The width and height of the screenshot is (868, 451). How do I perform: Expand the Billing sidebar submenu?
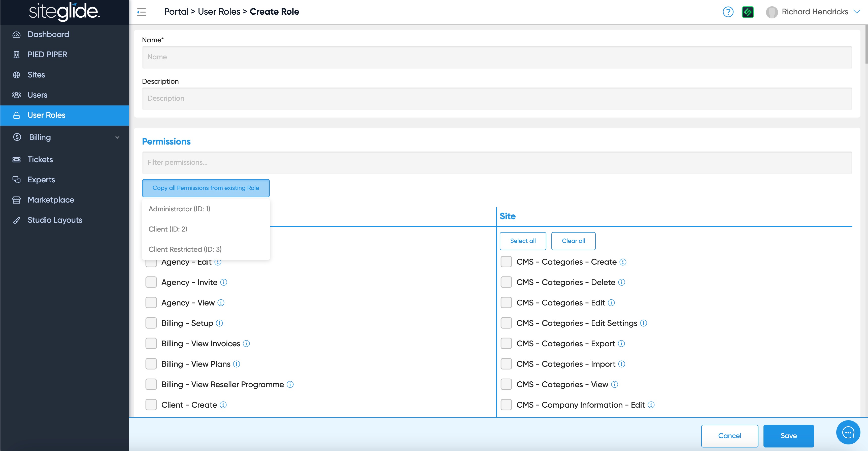pos(117,137)
